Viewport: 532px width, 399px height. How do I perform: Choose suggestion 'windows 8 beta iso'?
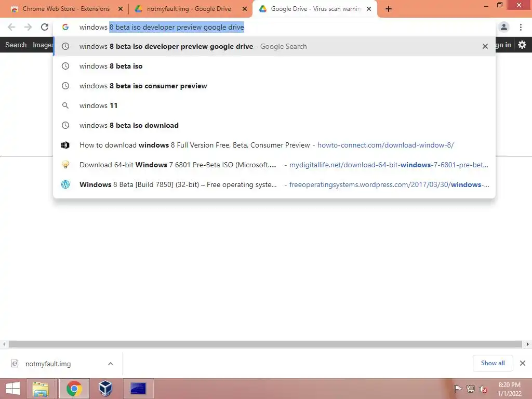274,66
